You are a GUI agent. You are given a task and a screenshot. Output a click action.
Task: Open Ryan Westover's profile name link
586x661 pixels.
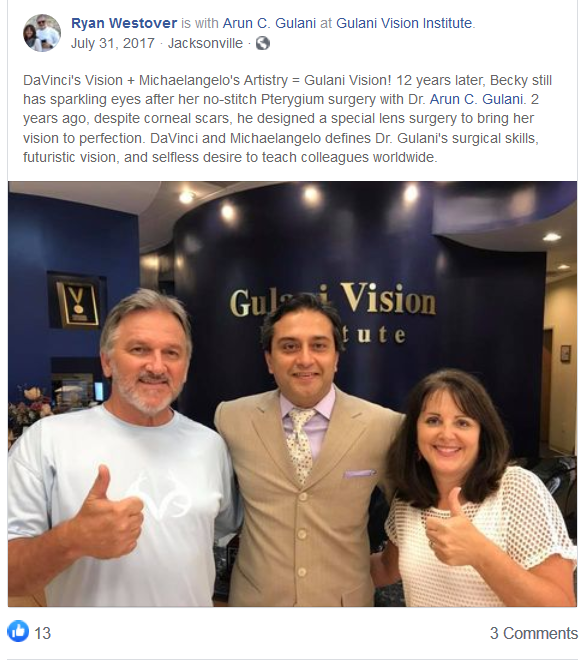coord(124,23)
